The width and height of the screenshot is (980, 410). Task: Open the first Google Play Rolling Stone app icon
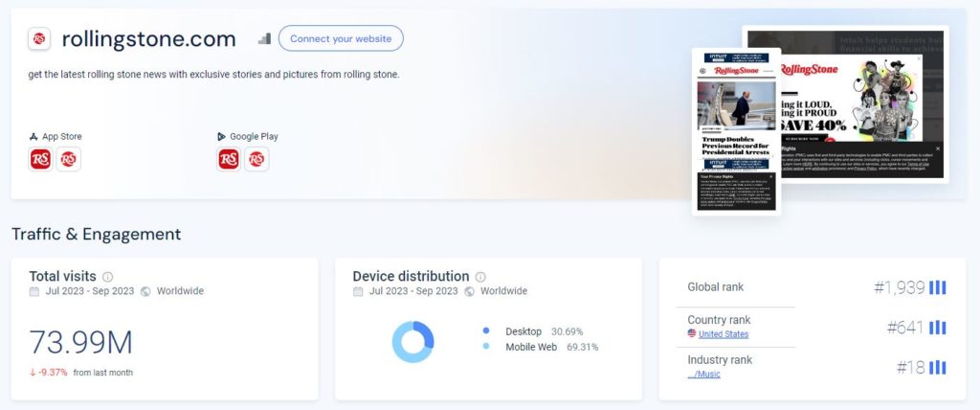click(229, 159)
